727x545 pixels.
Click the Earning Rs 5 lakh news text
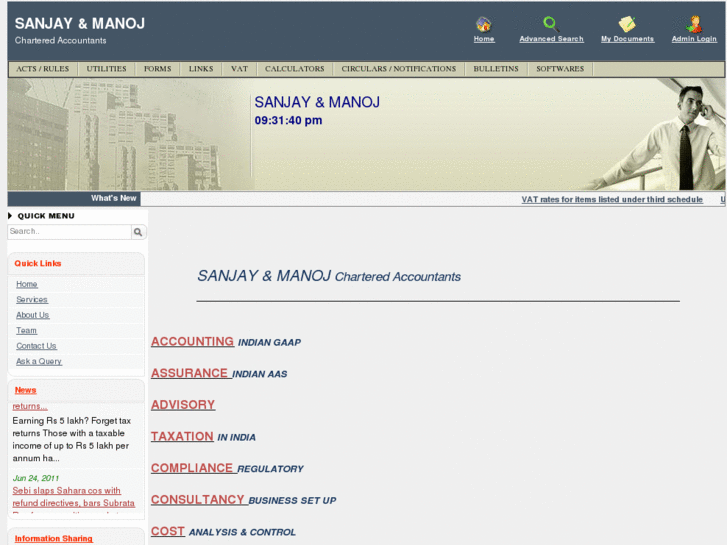tap(71, 439)
